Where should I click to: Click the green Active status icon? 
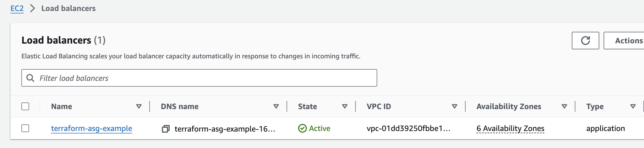pyautogui.click(x=302, y=128)
